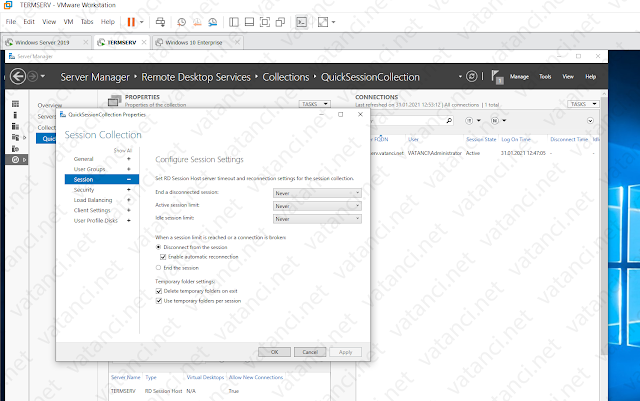Switch to the Windows Server 2019 tab
Screen dimensions: 640x401
tap(42, 42)
